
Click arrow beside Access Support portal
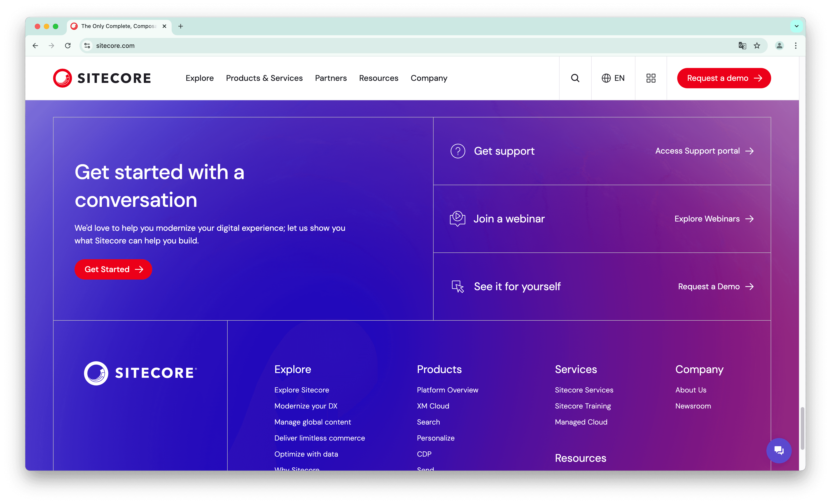(x=749, y=151)
